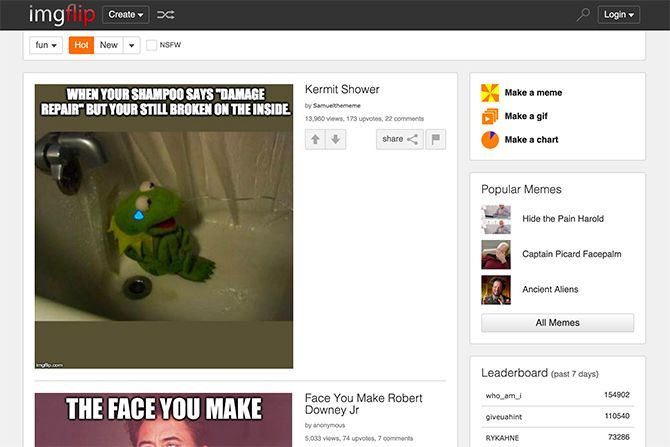Click the imgflip logo
Viewport: 670px width, 447px height.
click(62, 15)
